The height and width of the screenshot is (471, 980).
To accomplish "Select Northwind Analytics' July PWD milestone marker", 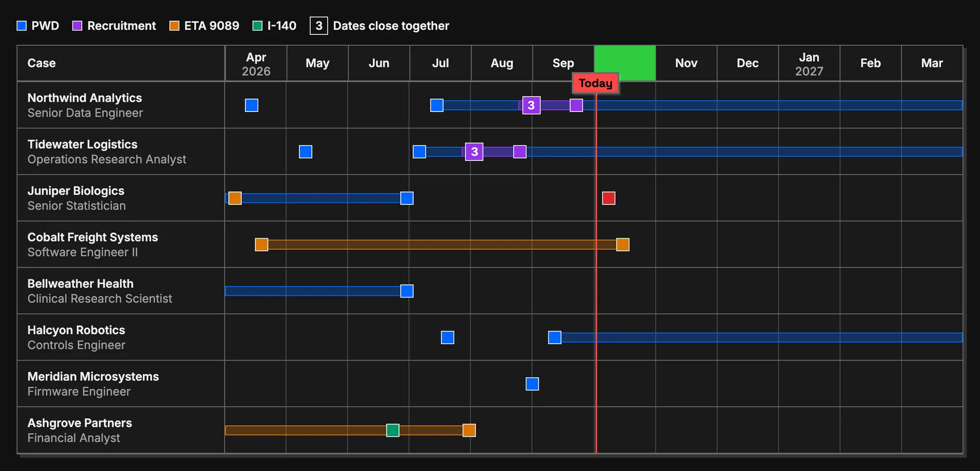I will pos(437,105).
